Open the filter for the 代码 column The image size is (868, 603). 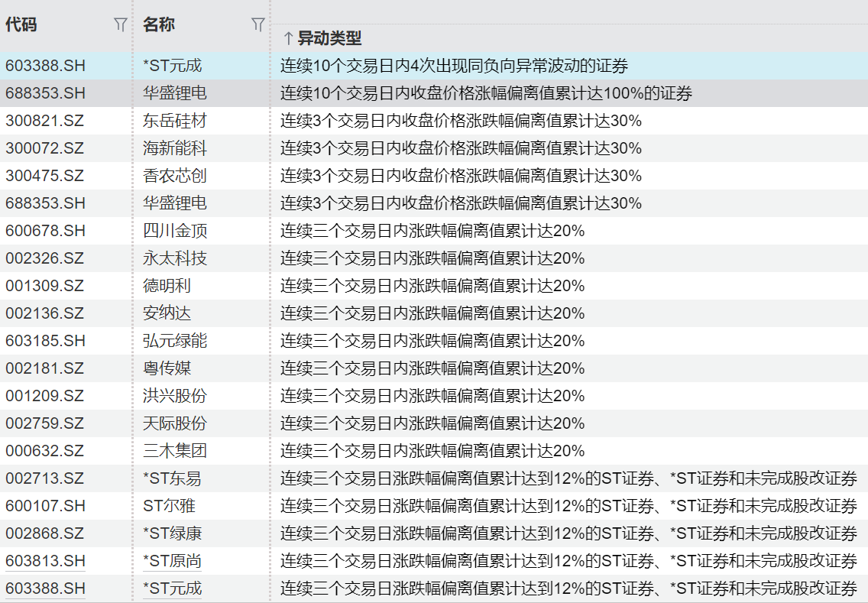coord(120,25)
